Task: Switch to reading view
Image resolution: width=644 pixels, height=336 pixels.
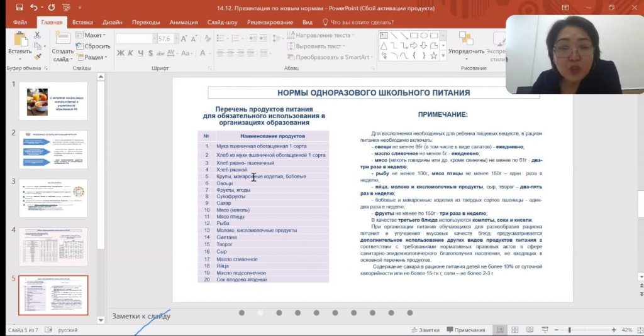Action: [x=530, y=330]
